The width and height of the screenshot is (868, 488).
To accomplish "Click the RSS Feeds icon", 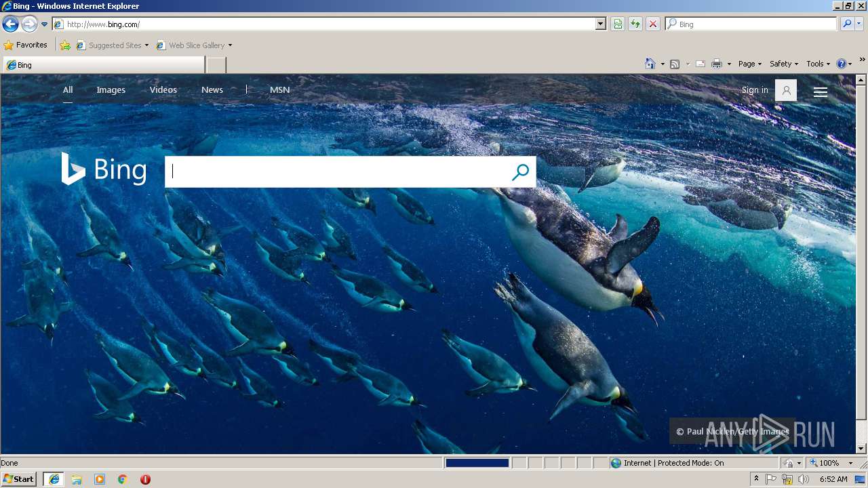I will 675,64.
